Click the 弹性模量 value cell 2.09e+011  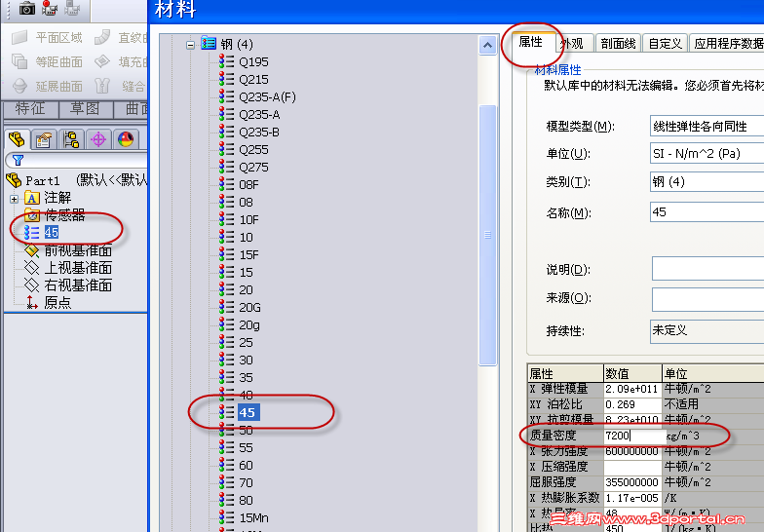point(632,389)
